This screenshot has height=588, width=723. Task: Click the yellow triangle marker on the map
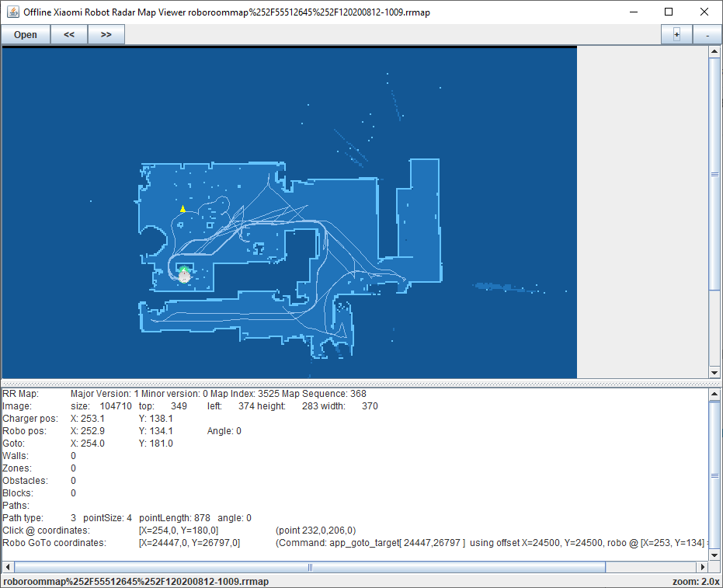point(182,209)
